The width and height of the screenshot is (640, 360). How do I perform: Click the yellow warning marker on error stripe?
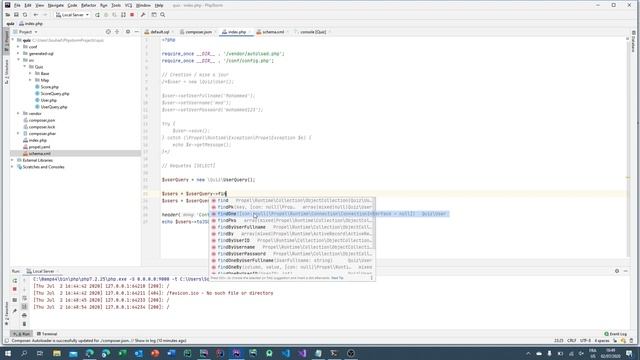coord(628,177)
